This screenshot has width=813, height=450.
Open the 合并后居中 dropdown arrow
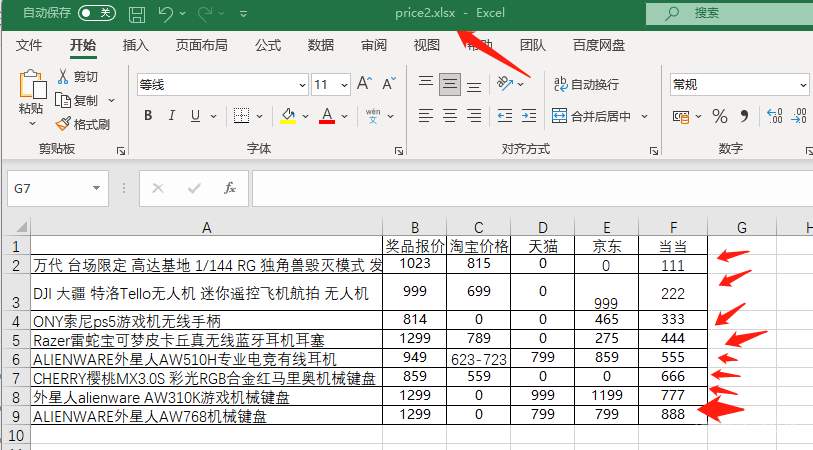pyautogui.click(x=644, y=116)
